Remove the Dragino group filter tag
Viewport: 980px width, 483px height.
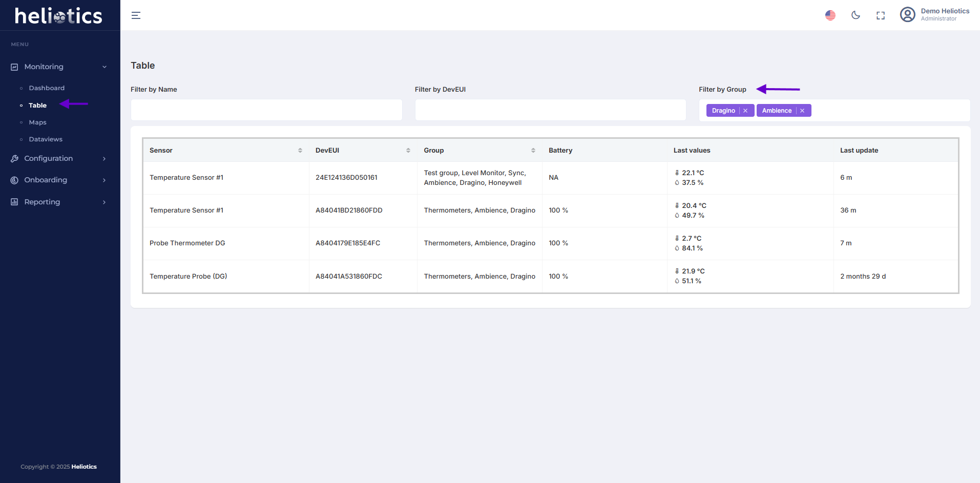745,111
